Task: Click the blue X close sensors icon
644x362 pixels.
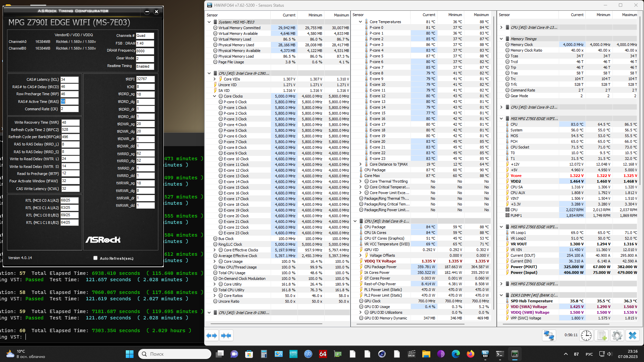Action: (633, 336)
